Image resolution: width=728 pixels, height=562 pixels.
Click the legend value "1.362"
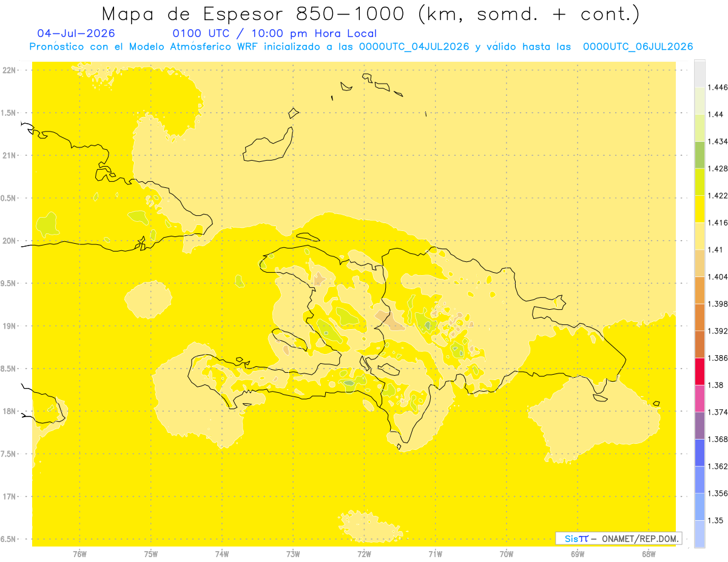[718, 466]
